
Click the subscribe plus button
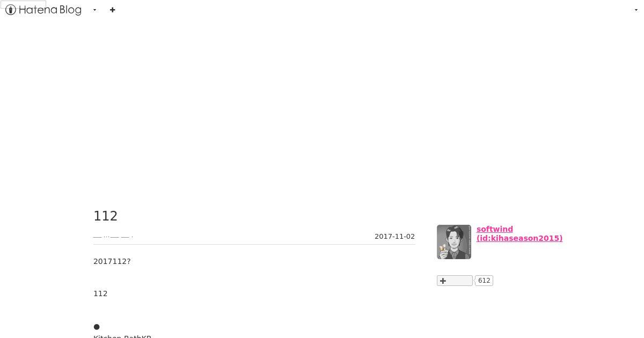pos(455,281)
